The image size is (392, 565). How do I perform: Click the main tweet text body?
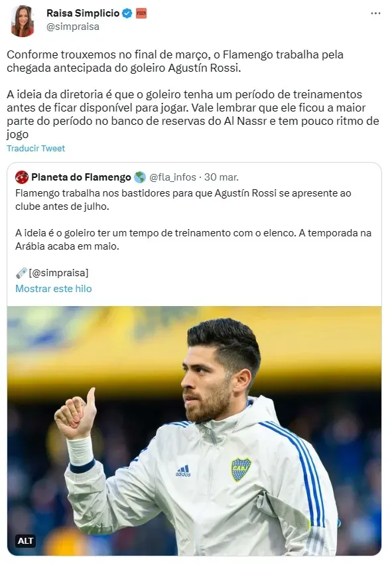(193, 94)
